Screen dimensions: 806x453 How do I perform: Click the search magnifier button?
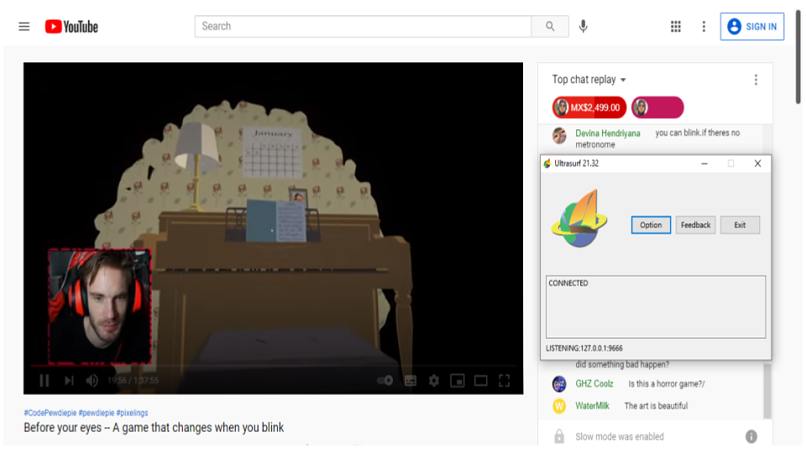pyautogui.click(x=550, y=26)
